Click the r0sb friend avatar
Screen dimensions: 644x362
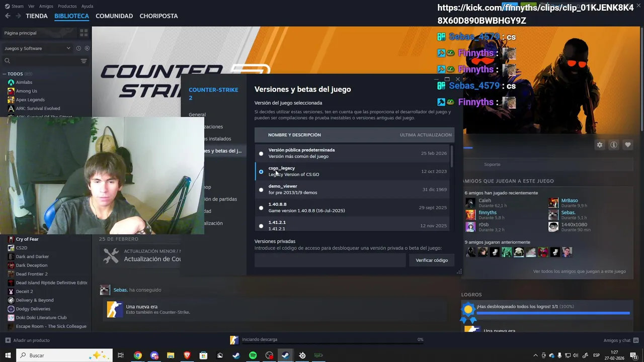pyautogui.click(x=470, y=227)
